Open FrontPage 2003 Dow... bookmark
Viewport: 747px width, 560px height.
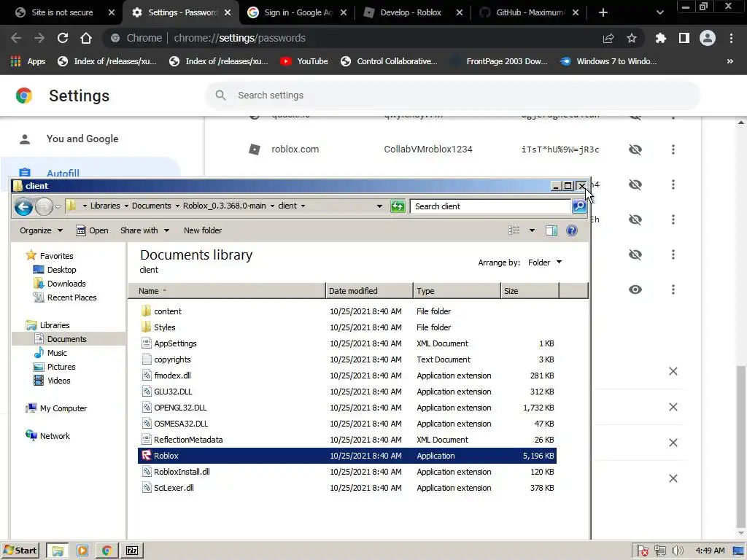coord(500,61)
